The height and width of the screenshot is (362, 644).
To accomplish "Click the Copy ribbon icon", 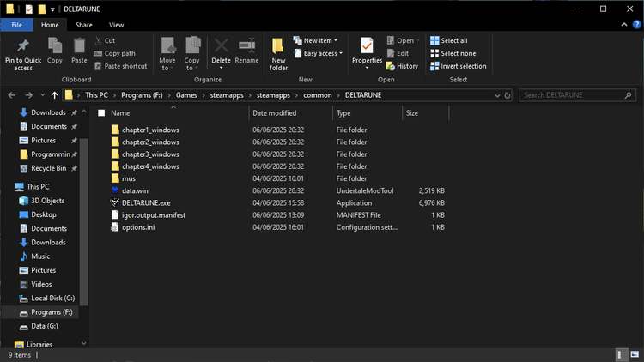I will coord(55,45).
